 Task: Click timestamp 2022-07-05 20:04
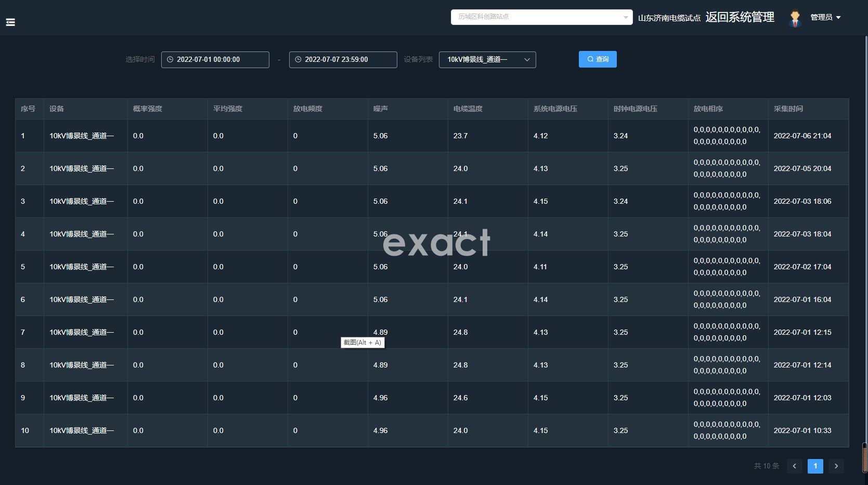802,169
